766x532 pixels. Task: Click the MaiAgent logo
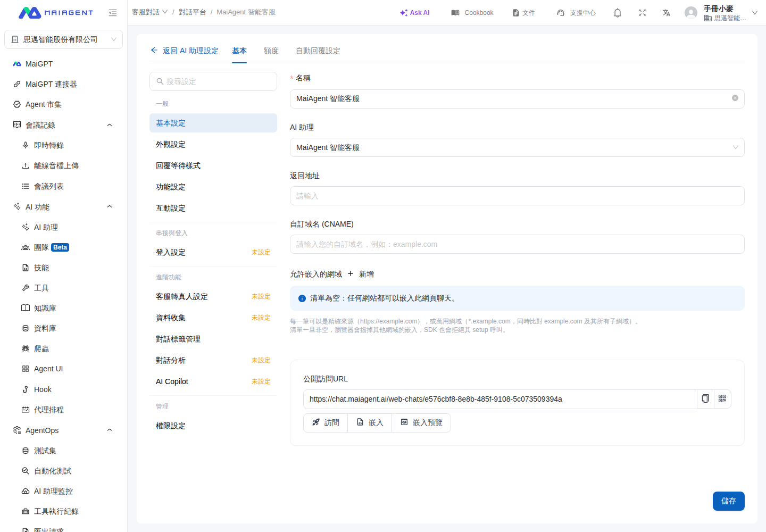coord(55,12)
